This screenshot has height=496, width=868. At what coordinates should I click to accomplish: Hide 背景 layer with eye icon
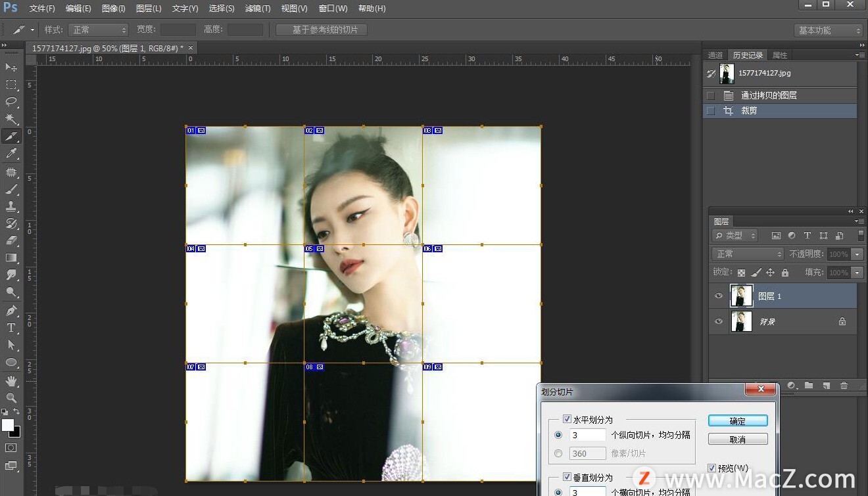(x=719, y=322)
